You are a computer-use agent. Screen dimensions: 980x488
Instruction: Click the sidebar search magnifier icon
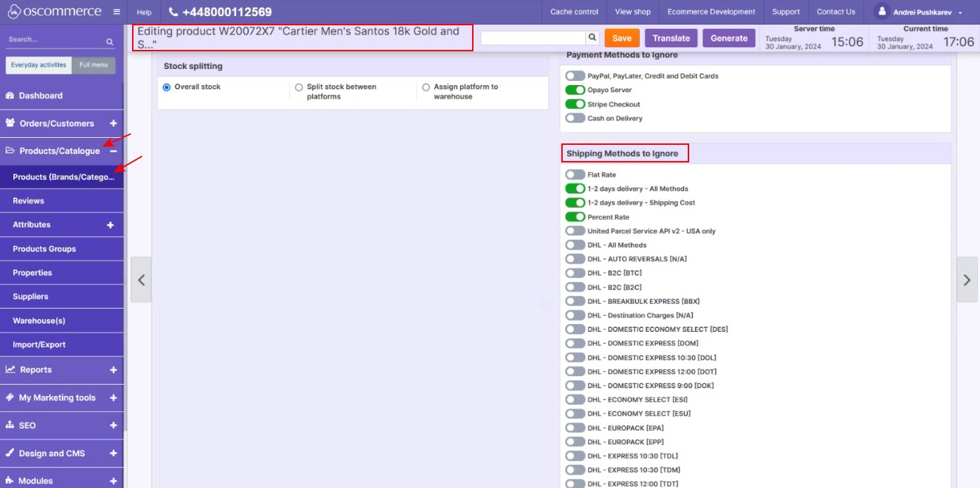point(110,41)
